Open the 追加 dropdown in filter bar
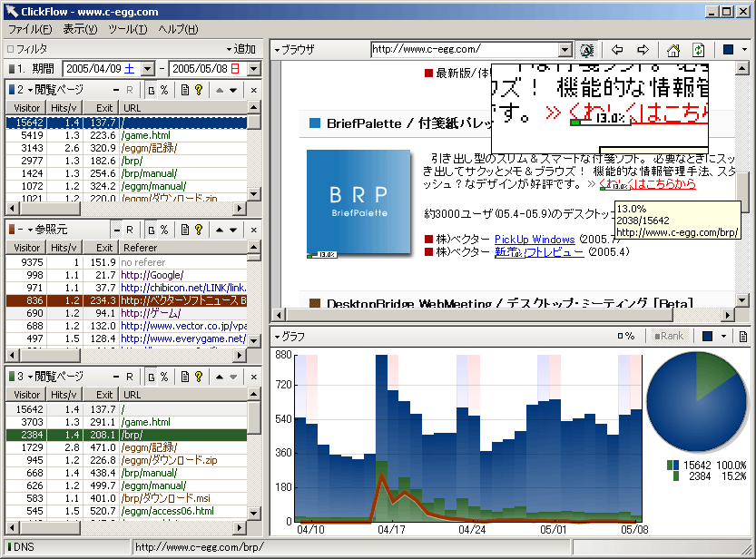Image resolution: width=756 pixels, height=559 pixels. (241, 49)
